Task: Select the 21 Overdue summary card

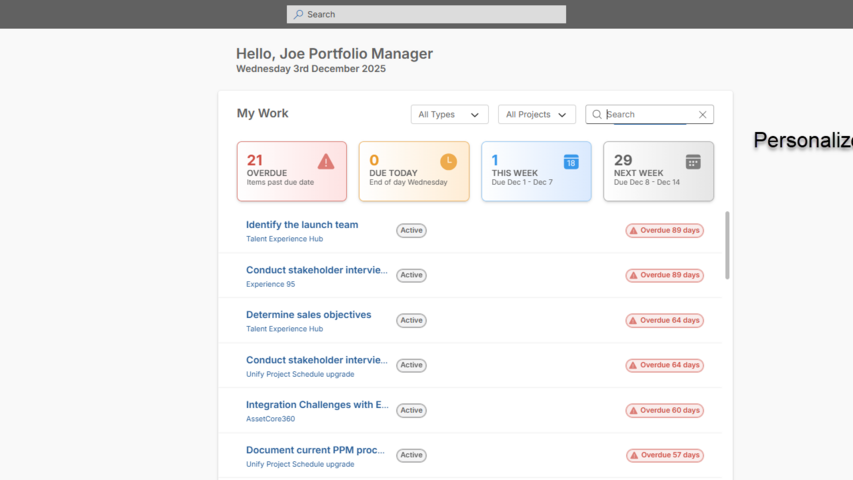Action: tap(291, 171)
